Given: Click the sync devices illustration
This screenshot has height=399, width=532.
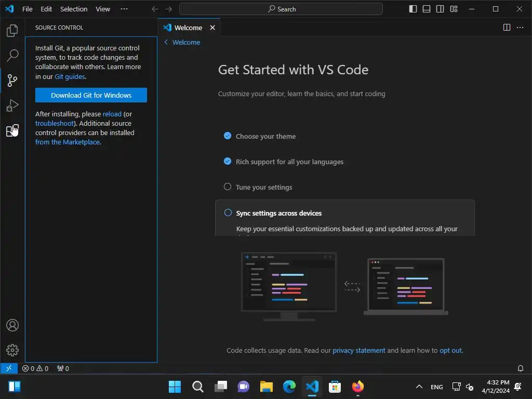Looking at the screenshot, I should click(344, 287).
